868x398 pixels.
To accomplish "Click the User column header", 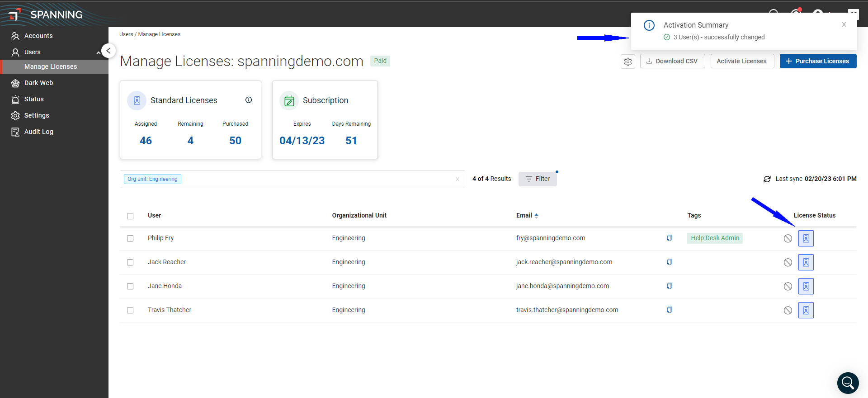I will pyautogui.click(x=154, y=215).
